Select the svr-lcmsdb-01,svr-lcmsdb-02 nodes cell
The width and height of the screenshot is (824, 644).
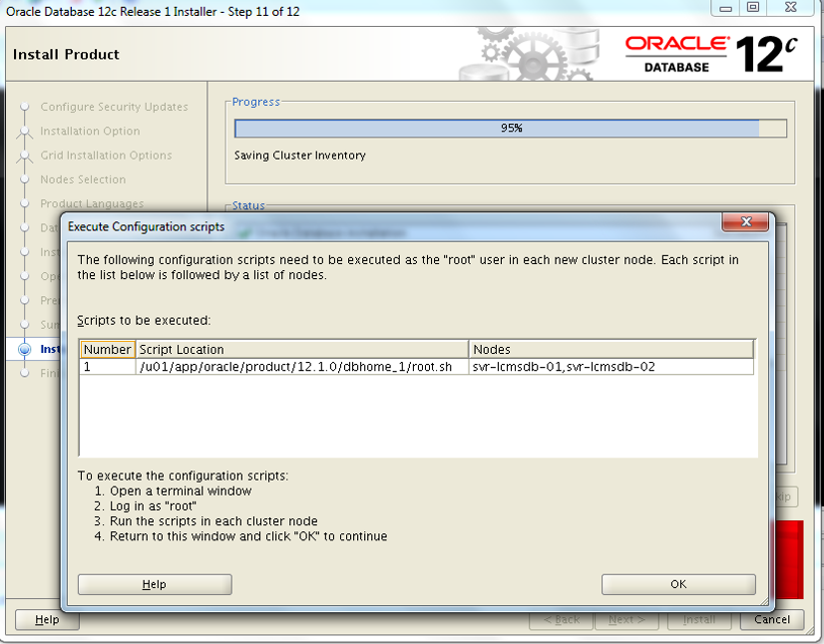click(612, 367)
